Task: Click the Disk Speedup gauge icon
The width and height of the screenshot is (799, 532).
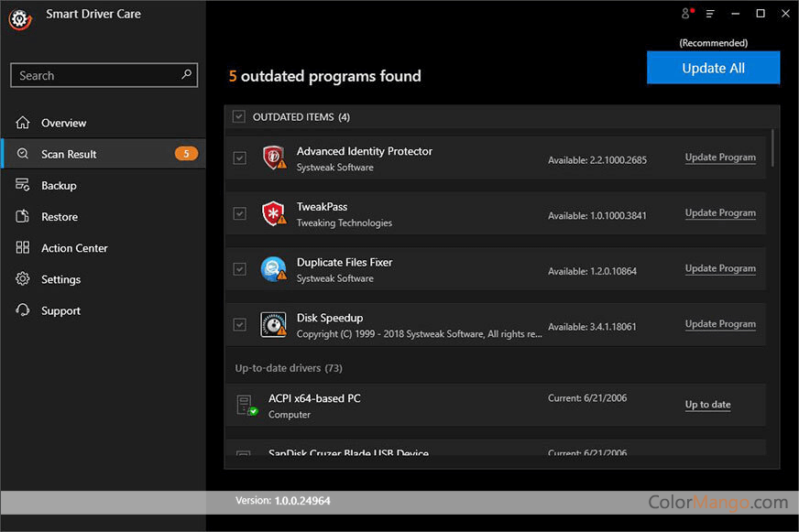Action: 273,324
